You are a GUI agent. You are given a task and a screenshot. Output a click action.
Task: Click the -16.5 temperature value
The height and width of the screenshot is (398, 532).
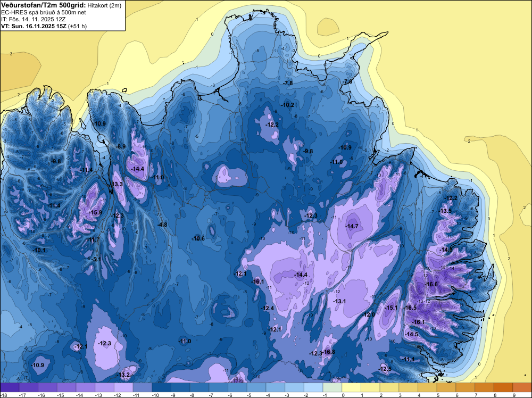[x=410, y=308]
